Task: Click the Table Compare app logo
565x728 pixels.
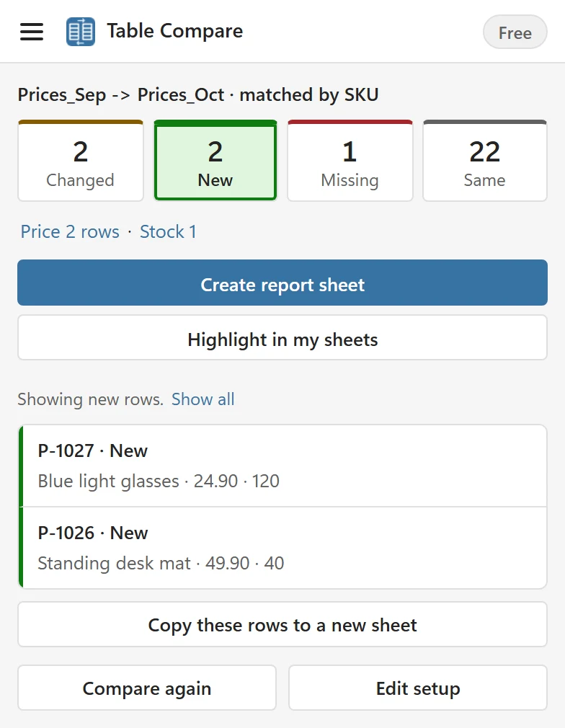Action: click(x=81, y=32)
